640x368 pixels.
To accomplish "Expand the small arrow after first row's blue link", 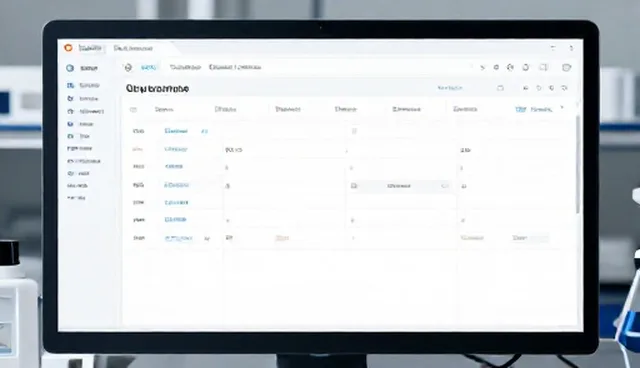I will coord(204,131).
